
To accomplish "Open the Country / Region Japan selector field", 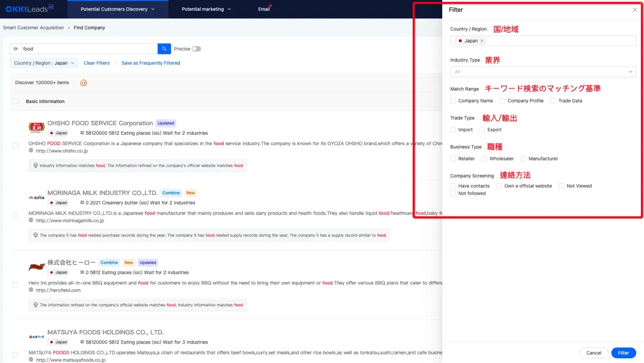I will pyautogui.click(x=543, y=41).
